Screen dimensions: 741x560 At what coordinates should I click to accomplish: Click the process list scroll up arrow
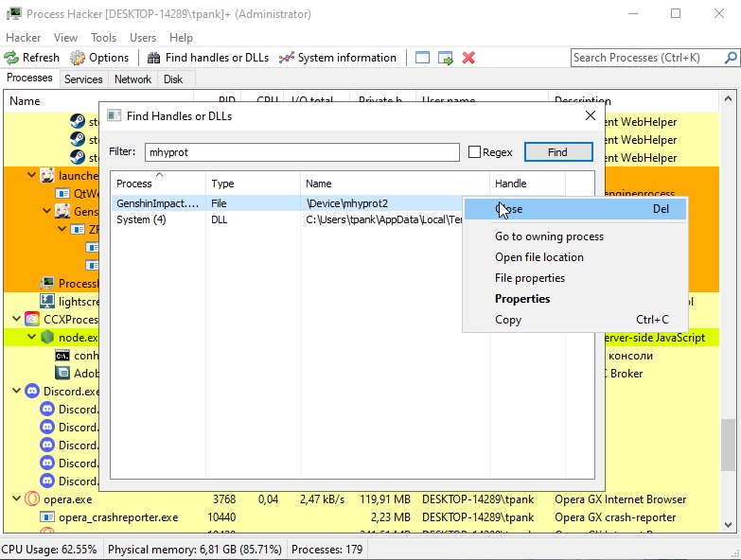click(728, 98)
